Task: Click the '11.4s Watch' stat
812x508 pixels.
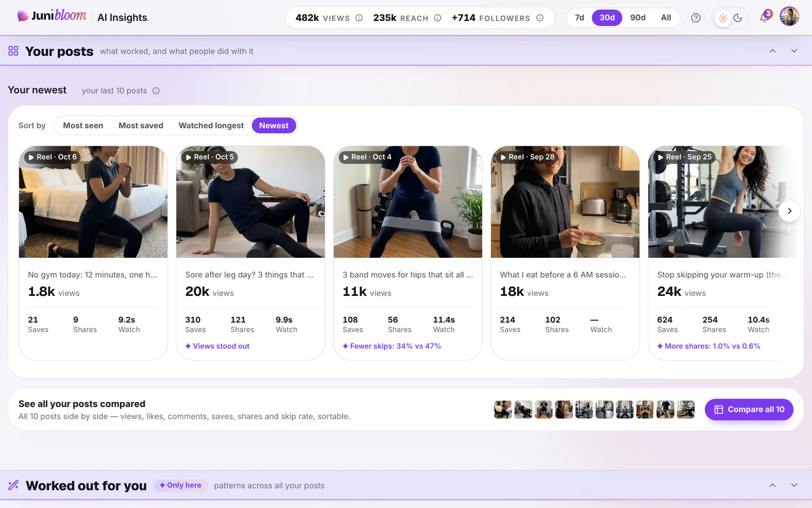Action: (444, 324)
